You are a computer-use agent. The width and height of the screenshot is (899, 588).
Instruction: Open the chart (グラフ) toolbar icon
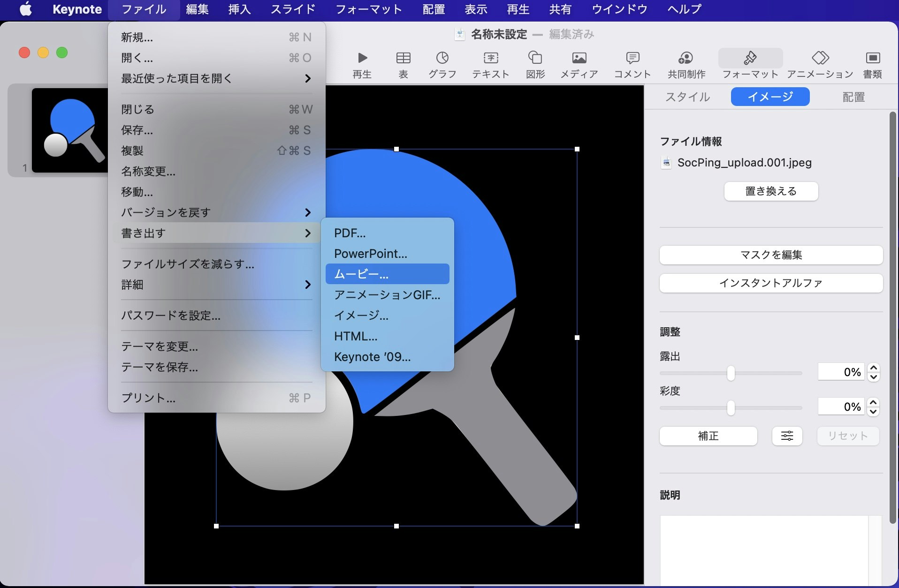click(442, 58)
